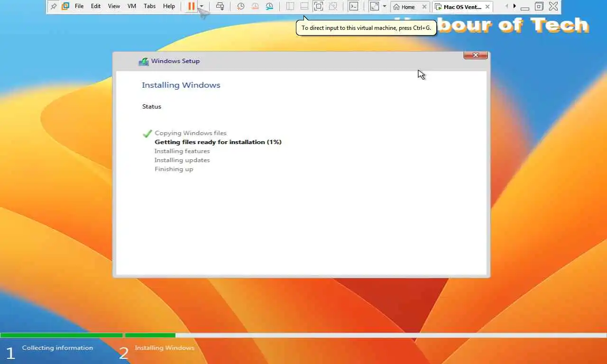This screenshot has height=364, width=607.
Task: Click the Status label
Action: tap(152, 107)
